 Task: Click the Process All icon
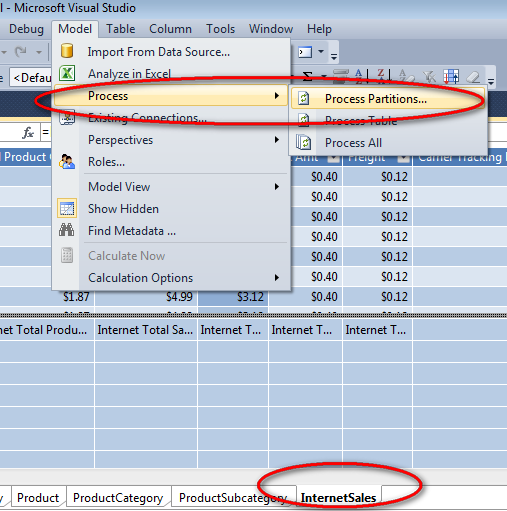pyautogui.click(x=303, y=143)
